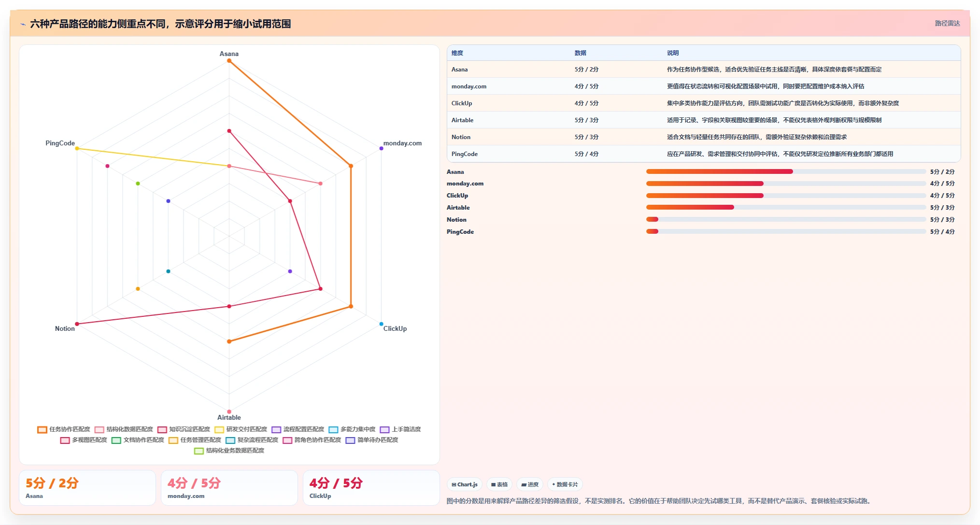The width and height of the screenshot is (980, 525).
Task: Toggle the 知识沉淀匹配度 legend series
Action: click(184, 429)
